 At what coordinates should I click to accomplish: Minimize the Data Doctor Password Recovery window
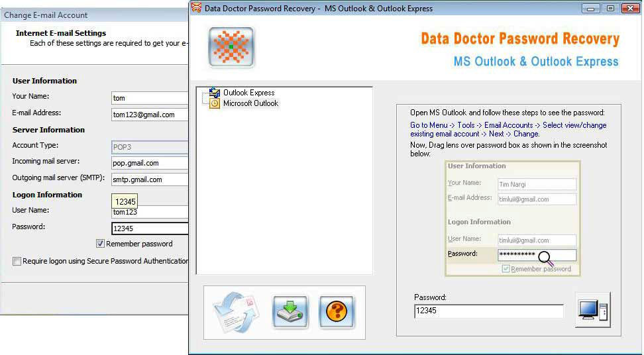coord(590,8)
